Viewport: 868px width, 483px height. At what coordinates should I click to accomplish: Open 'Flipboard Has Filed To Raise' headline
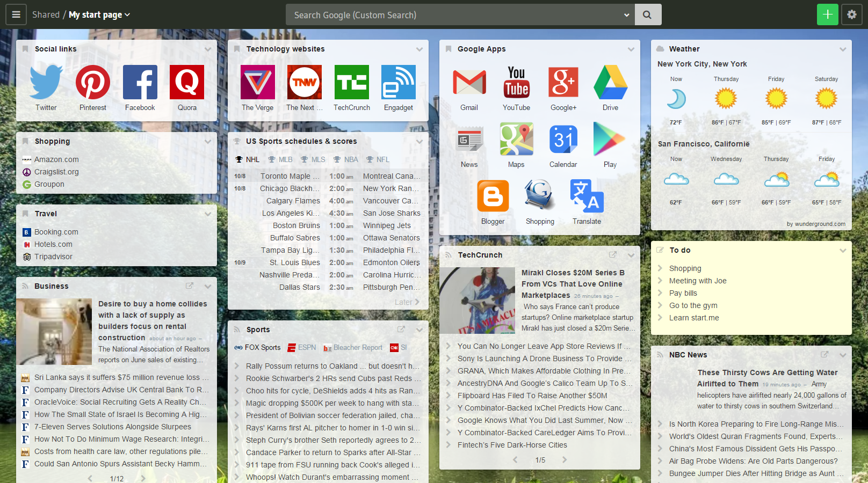tap(532, 396)
